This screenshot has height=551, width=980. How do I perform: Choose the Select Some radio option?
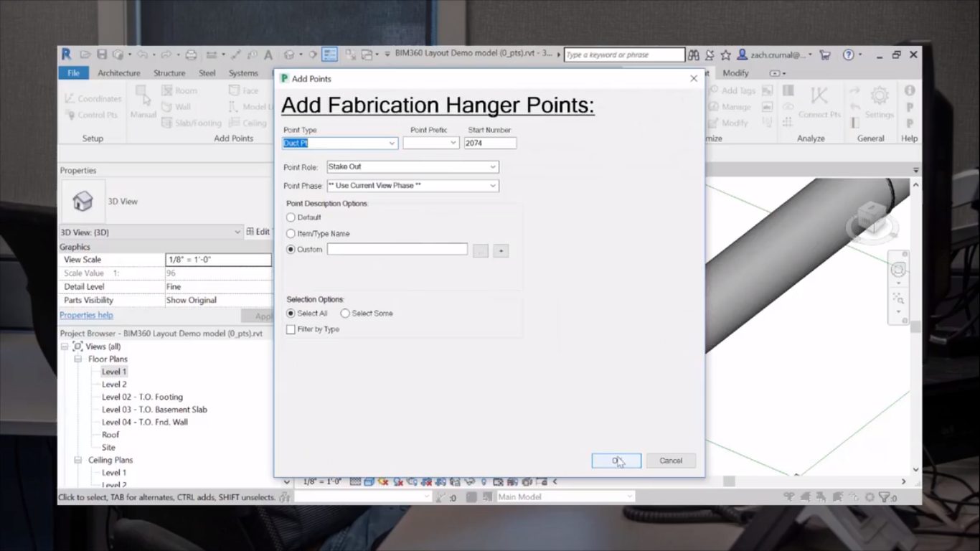pos(345,314)
